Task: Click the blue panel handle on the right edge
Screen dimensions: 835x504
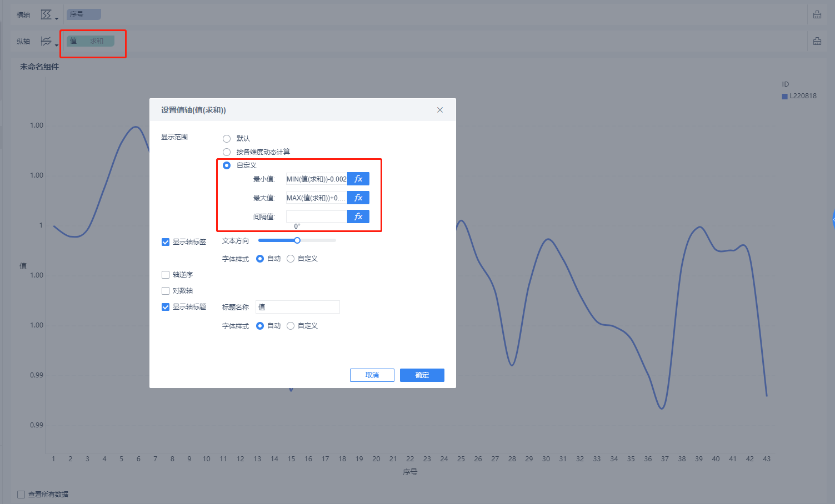Action: tap(833, 220)
